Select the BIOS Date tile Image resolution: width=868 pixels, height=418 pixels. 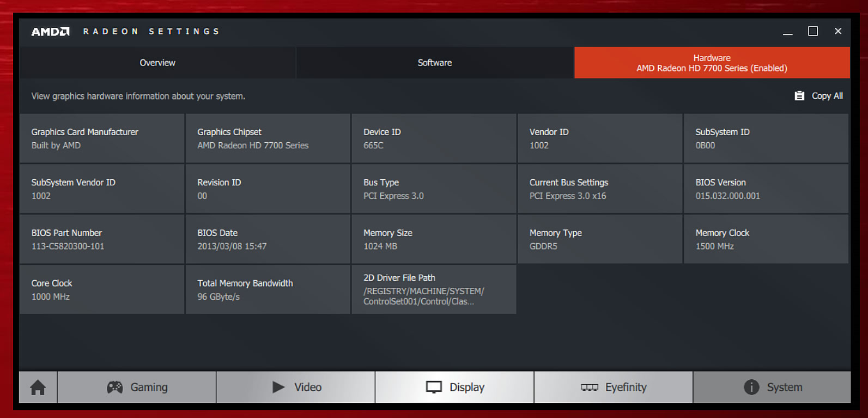click(x=268, y=239)
